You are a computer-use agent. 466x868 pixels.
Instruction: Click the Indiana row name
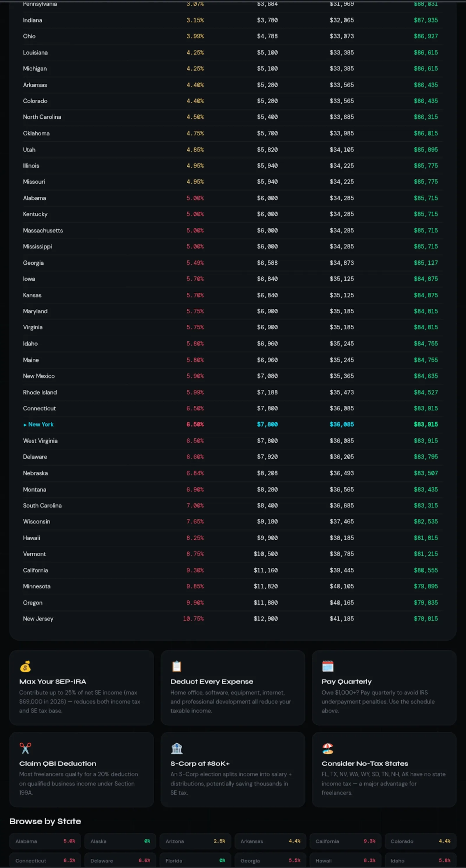(x=32, y=20)
